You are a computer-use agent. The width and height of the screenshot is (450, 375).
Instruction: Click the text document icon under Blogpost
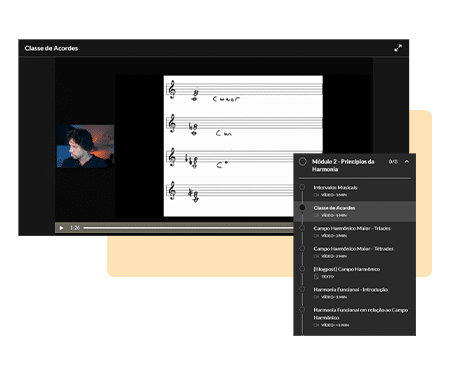pyautogui.click(x=316, y=277)
